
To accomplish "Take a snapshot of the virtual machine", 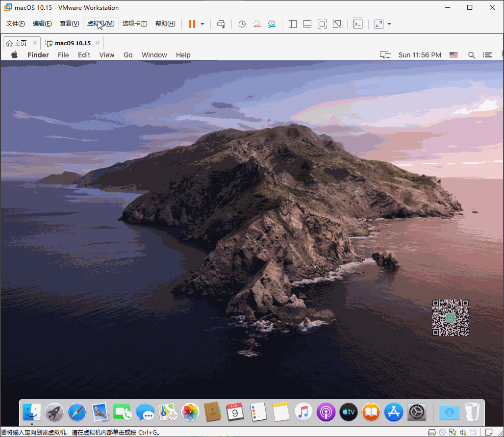I will click(242, 24).
